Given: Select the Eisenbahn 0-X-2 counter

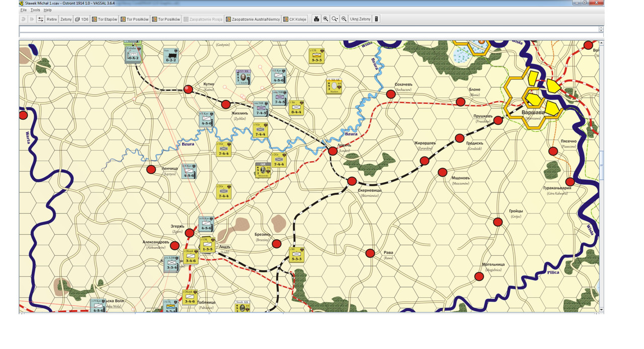Looking at the screenshot, I should point(133,54).
